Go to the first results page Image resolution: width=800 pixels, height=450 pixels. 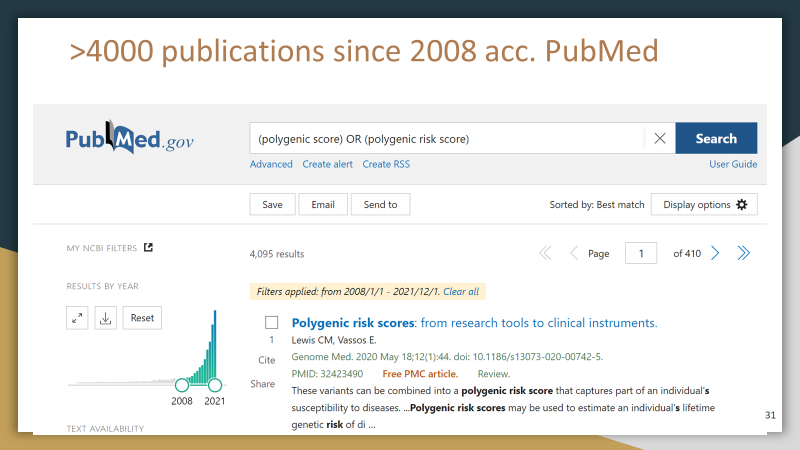point(545,253)
